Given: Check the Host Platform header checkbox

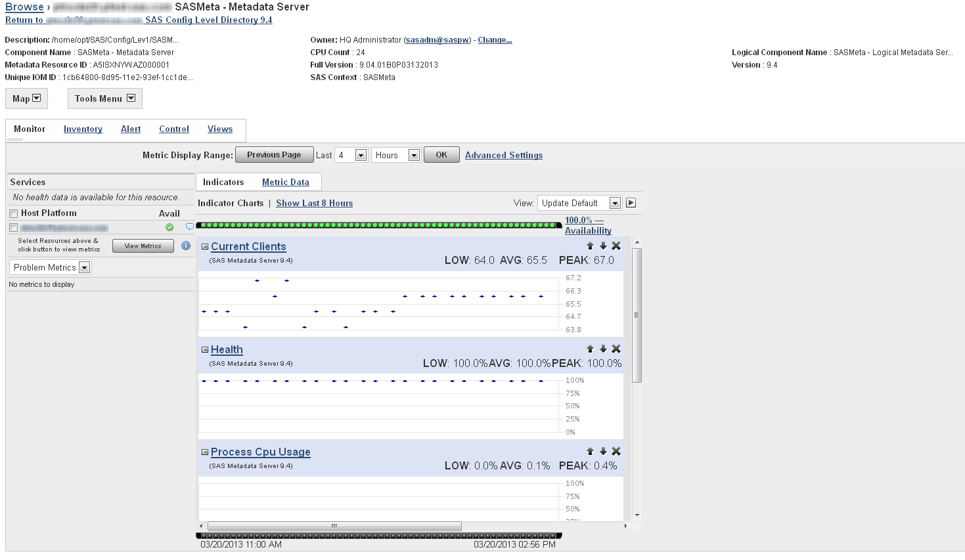Looking at the screenshot, I should click(x=12, y=213).
